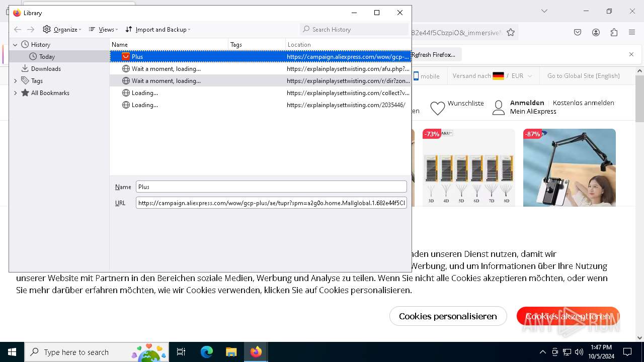Select the Plus history entry
This screenshot has height=362, width=644.
(x=261, y=57)
